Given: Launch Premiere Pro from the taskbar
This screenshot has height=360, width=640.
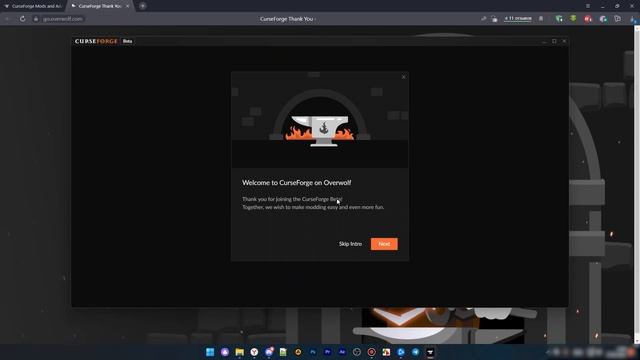Looking at the screenshot, I should (x=327, y=352).
